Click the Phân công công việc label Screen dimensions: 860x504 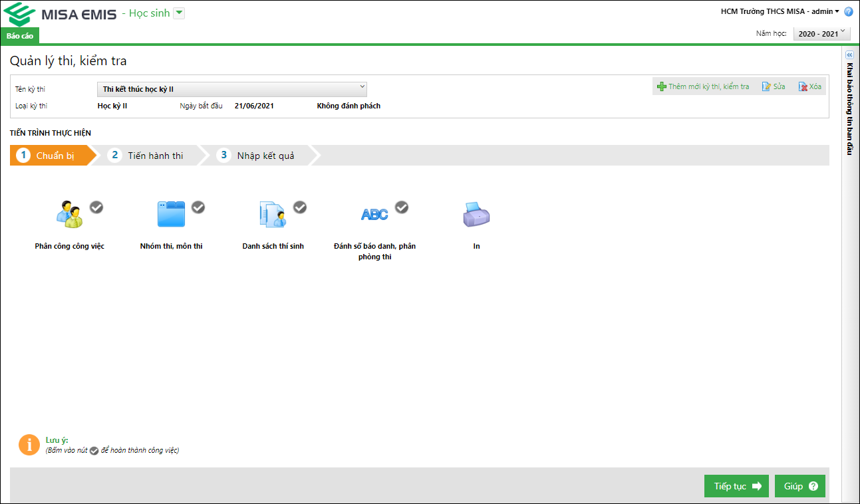pos(70,246)
